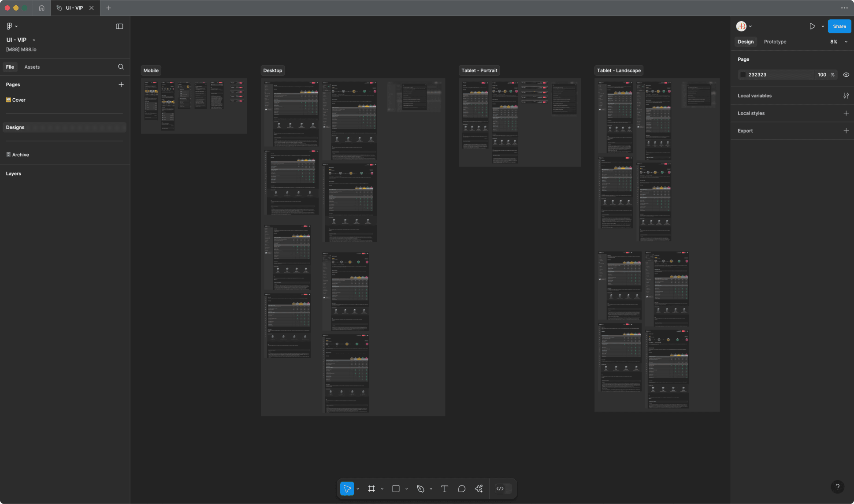Open search in the Pages sidebar
The image size is (854, 504).
[x=121, y=67]
